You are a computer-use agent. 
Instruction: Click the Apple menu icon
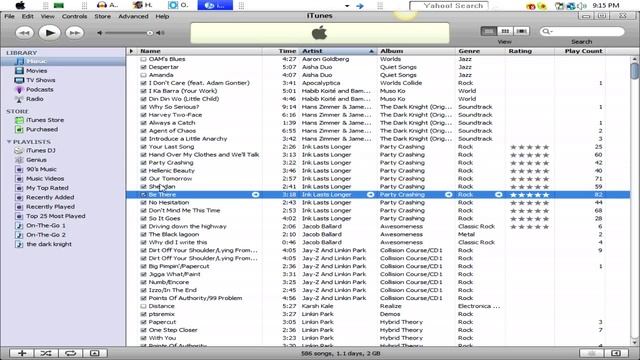[20, 5]
